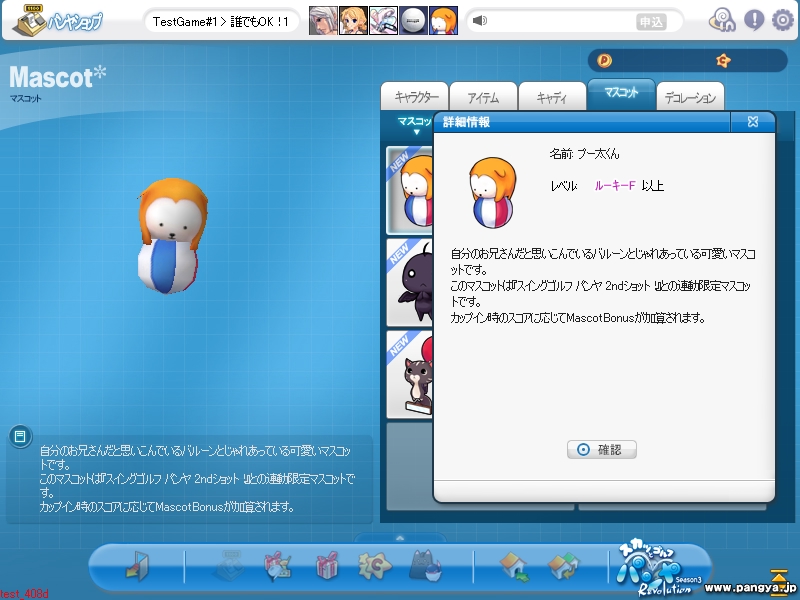800x600 pixels.
Task: Select the white-haired character portrait in top bar
Action: pos(323,21)
